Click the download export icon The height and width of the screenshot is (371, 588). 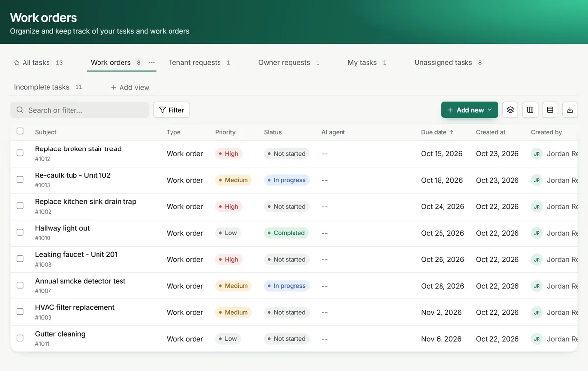click(x=570, y=110)
